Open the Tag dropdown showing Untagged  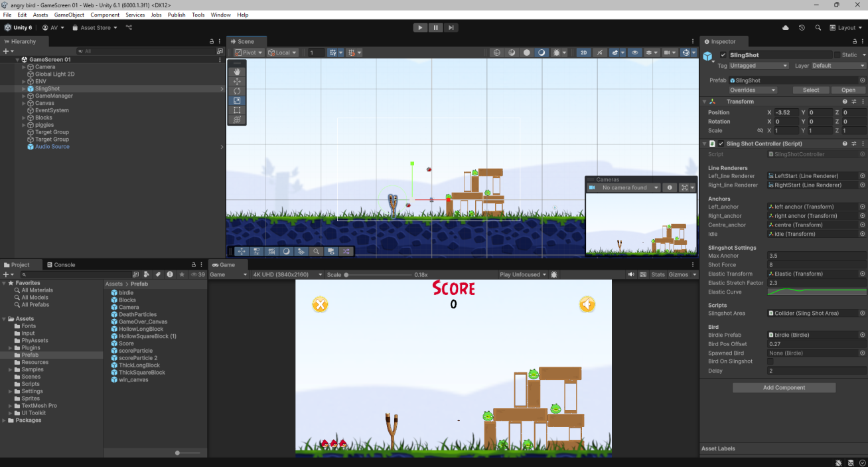(x=759, y=66)
